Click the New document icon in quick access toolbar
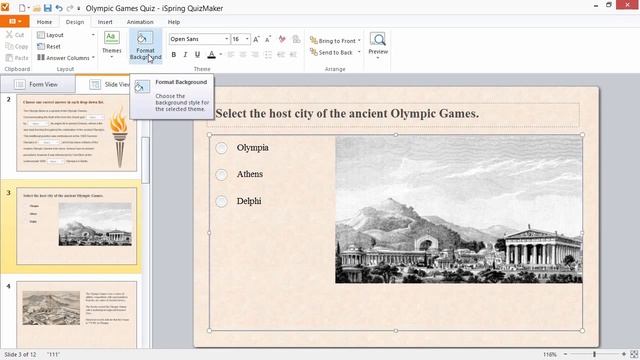 coord(22,8)
